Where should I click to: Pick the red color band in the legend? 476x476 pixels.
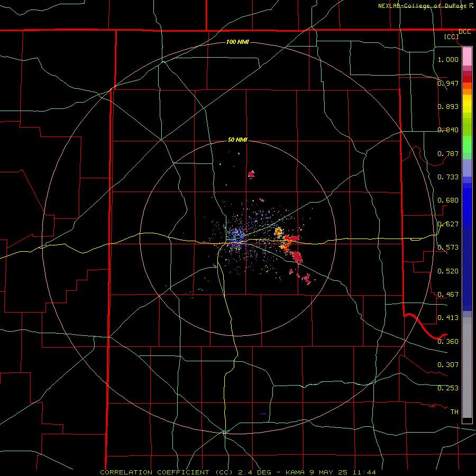467,79
